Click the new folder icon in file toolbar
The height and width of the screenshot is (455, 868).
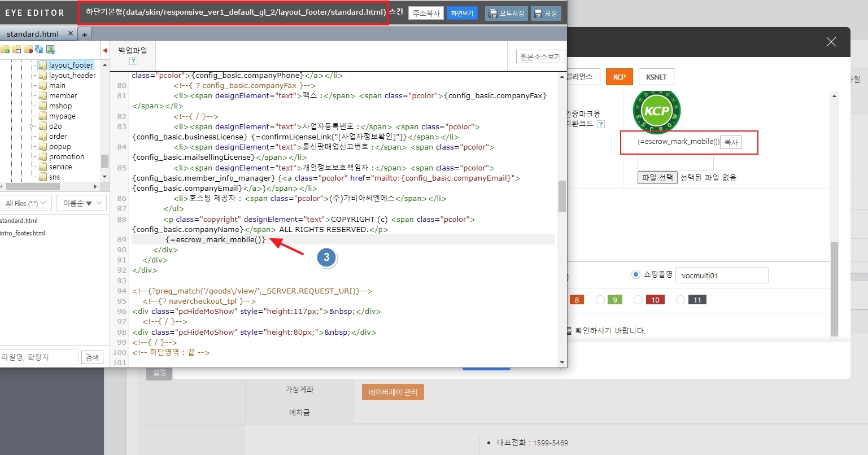point(5,50)
